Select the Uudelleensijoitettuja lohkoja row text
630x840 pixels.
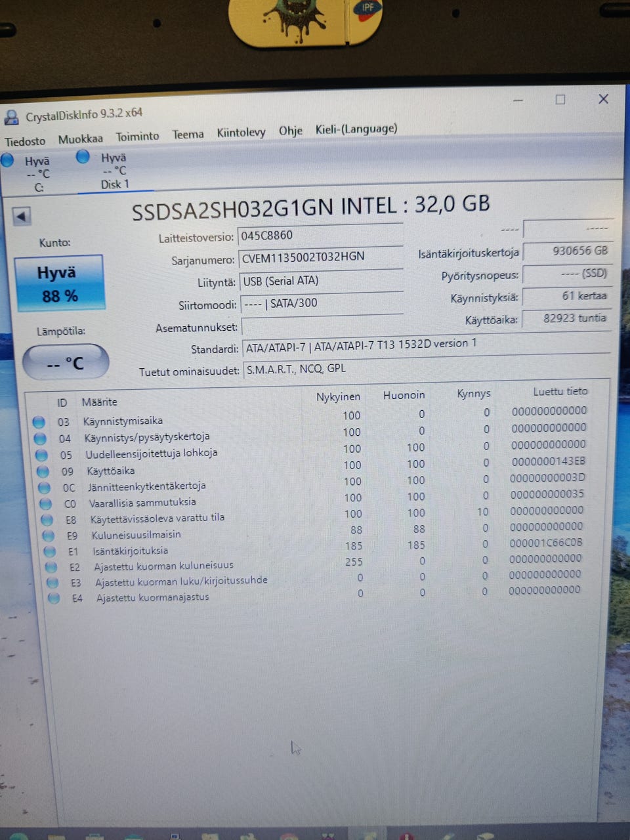151,453
